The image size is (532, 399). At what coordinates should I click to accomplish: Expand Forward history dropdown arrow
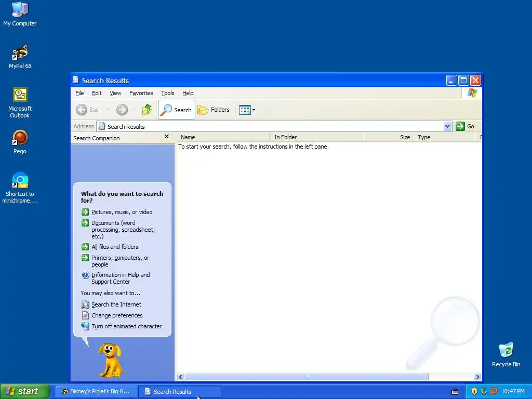coord(135,110)
